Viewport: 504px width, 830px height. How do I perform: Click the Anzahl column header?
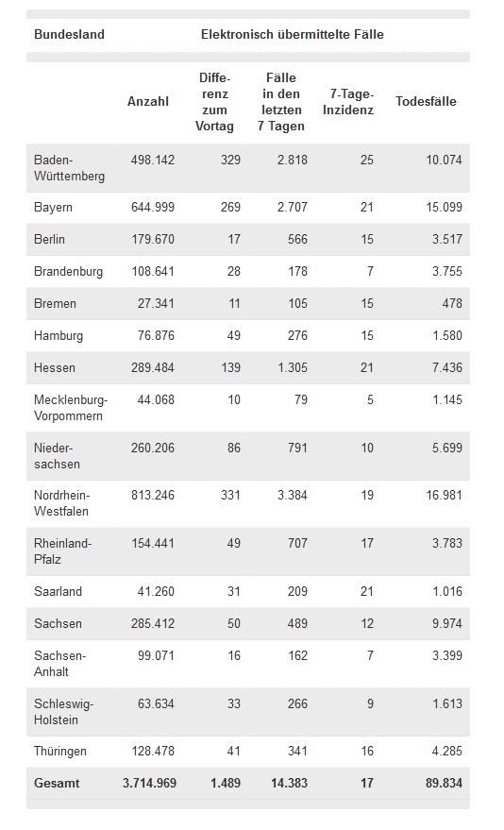(x=147, y=102)
